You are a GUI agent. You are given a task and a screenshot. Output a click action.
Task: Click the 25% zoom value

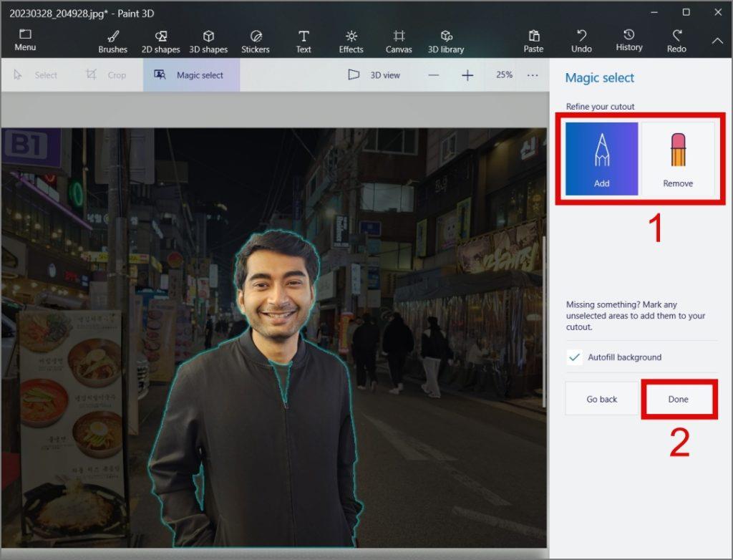click(504, 75)
